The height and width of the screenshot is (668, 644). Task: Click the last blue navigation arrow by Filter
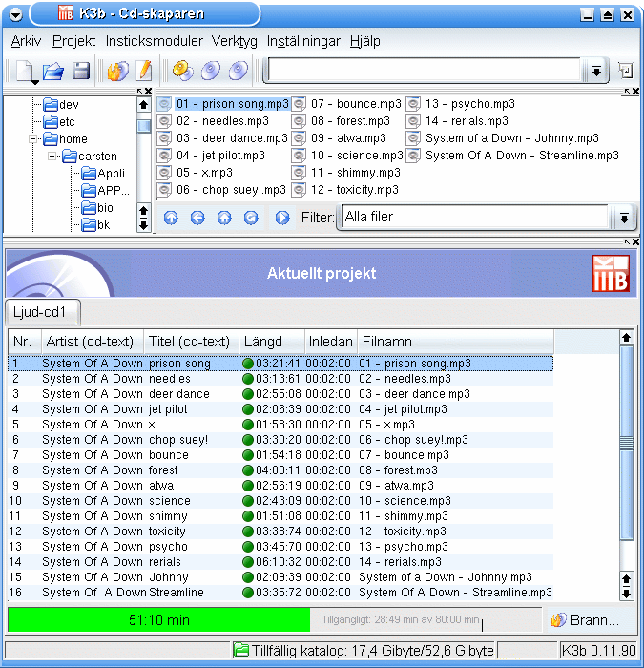pyautogui.click(x=282, y=218)
